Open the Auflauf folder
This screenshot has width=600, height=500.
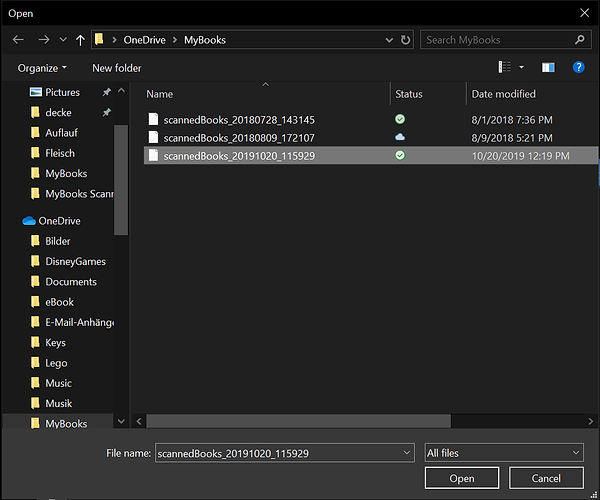tap(61, 133)
